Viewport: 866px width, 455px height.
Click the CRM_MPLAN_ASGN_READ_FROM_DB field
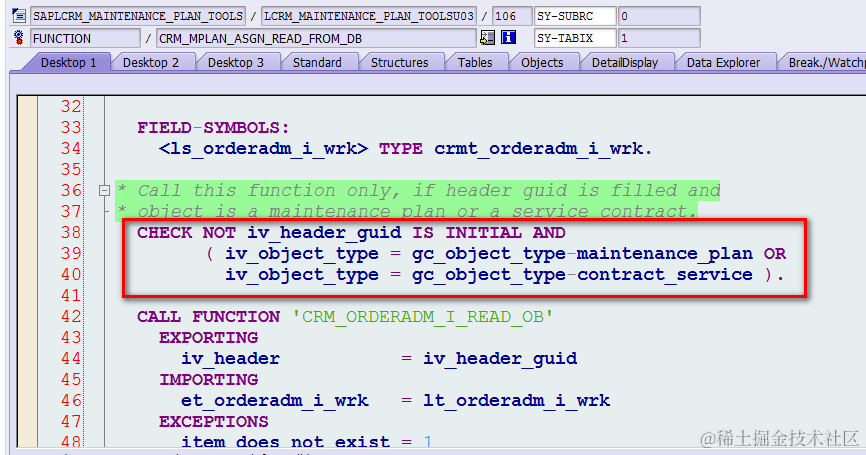(x=316, y=38)
